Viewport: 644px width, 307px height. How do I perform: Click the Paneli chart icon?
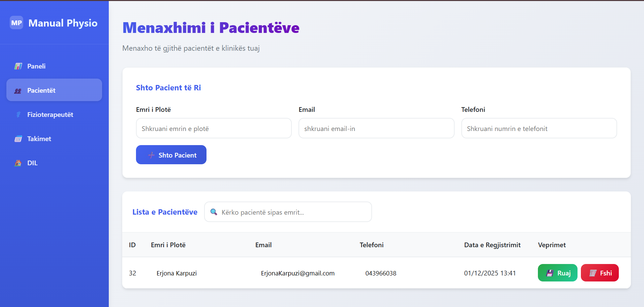pyautogui.click(x=18, y=66)
